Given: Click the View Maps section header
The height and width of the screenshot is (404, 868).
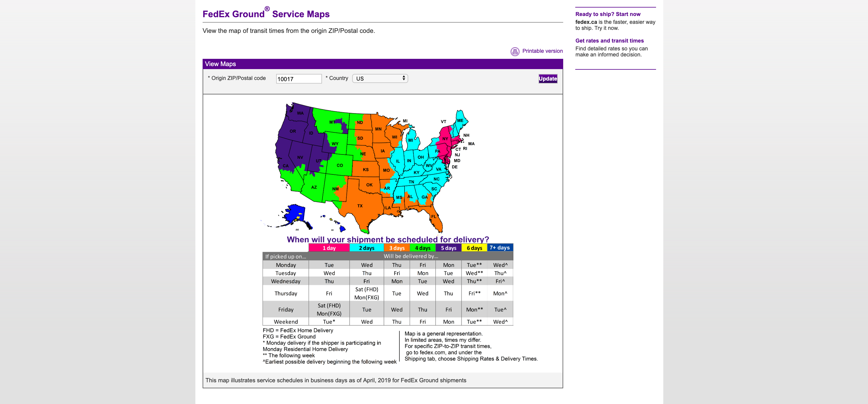Looking at the screenshot, I should coord(220,64).
